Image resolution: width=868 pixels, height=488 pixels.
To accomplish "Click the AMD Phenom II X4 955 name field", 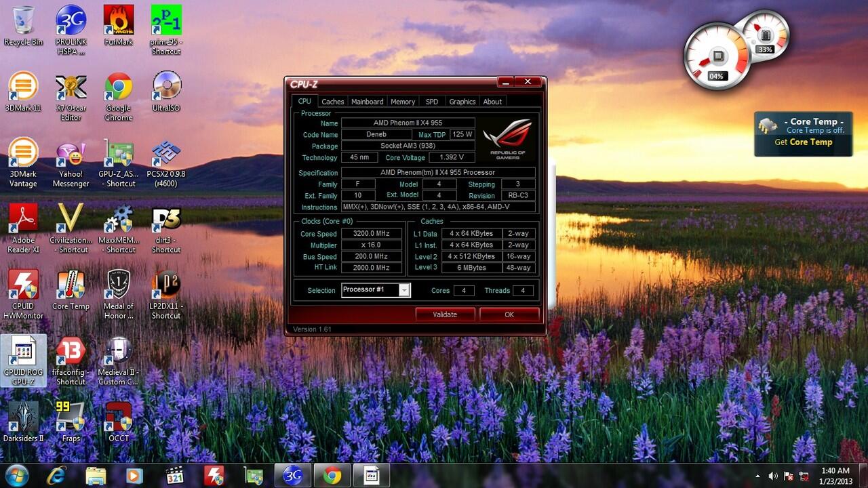I will point(408,123).
